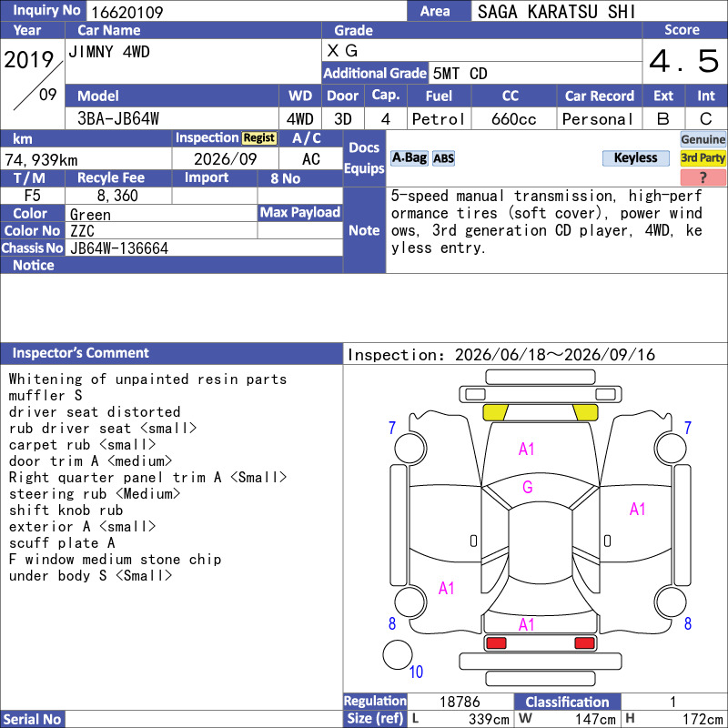The width and height of the screenshot is (728, 728).
Task: Click the Inquiry No value 16620109
Action: coord(126,12)
